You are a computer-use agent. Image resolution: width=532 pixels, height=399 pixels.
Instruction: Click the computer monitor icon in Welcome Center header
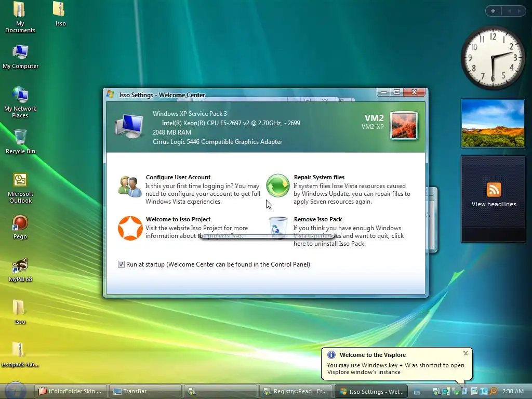[129, 126]
